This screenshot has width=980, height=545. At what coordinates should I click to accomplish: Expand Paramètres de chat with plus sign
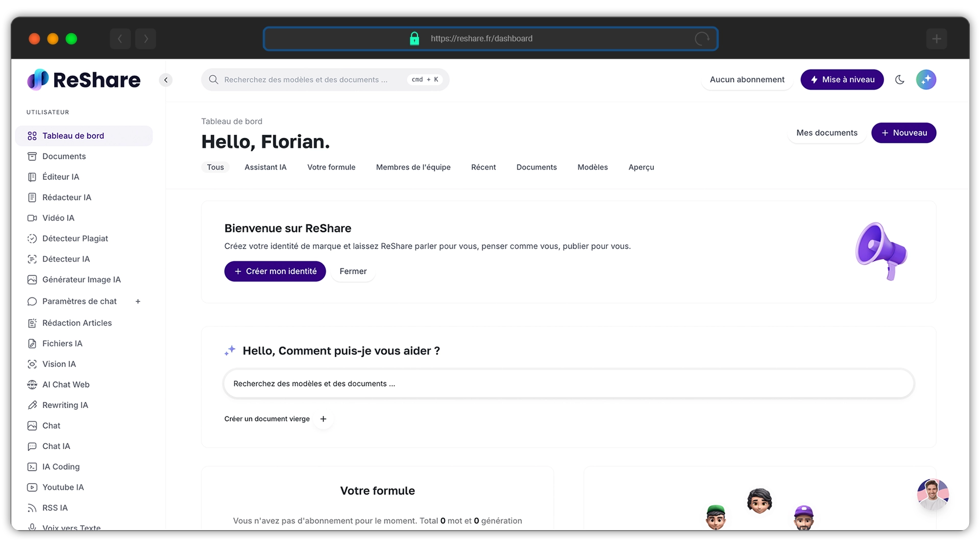pyautogui.click(x=138, y=301)
